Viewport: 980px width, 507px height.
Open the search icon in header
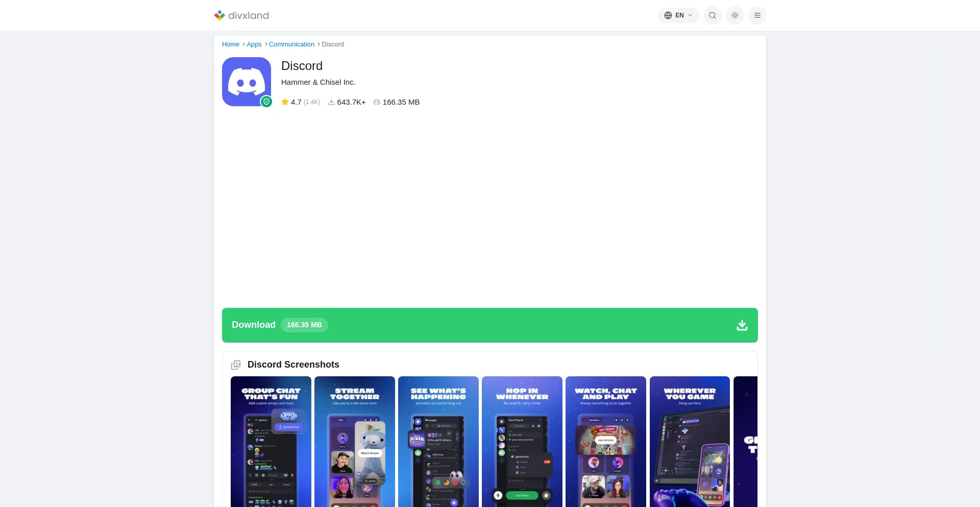(x=713, y=15)
